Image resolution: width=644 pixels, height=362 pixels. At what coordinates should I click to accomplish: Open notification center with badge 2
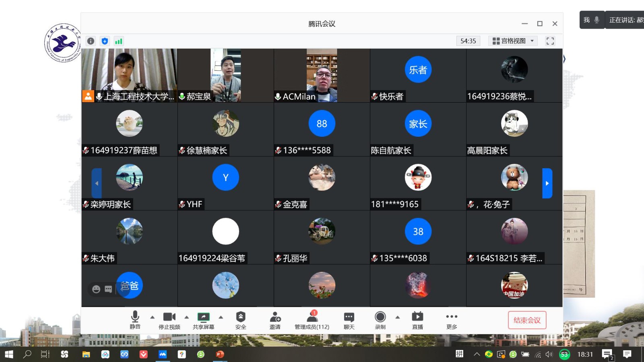point(607,354)
